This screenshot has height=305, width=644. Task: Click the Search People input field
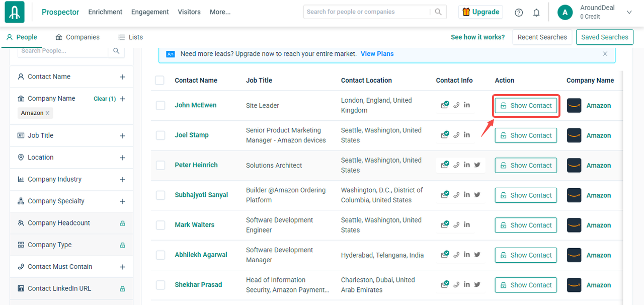point(63,51)
